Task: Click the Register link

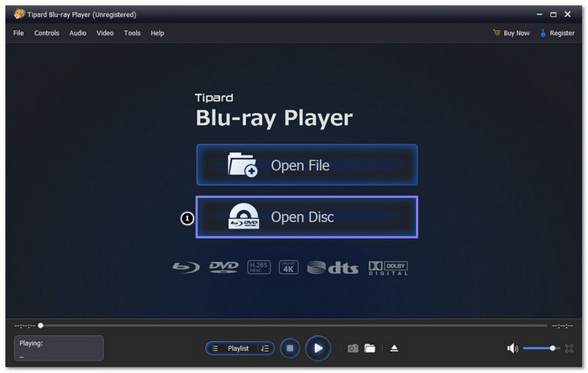Action: (x=557, y=33)
